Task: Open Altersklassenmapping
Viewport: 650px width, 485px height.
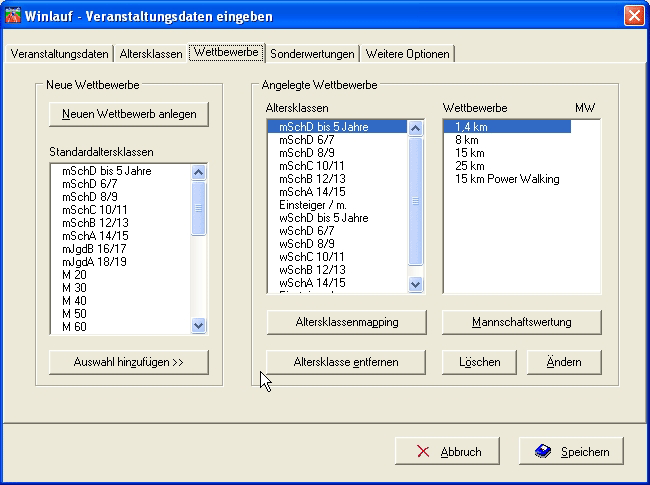Action: point(346,322)
